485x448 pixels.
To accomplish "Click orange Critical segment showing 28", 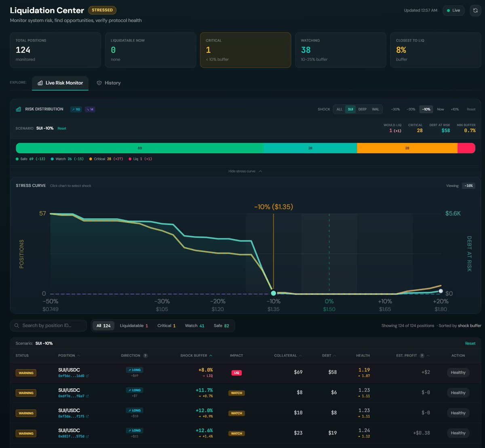I will 407,148.
